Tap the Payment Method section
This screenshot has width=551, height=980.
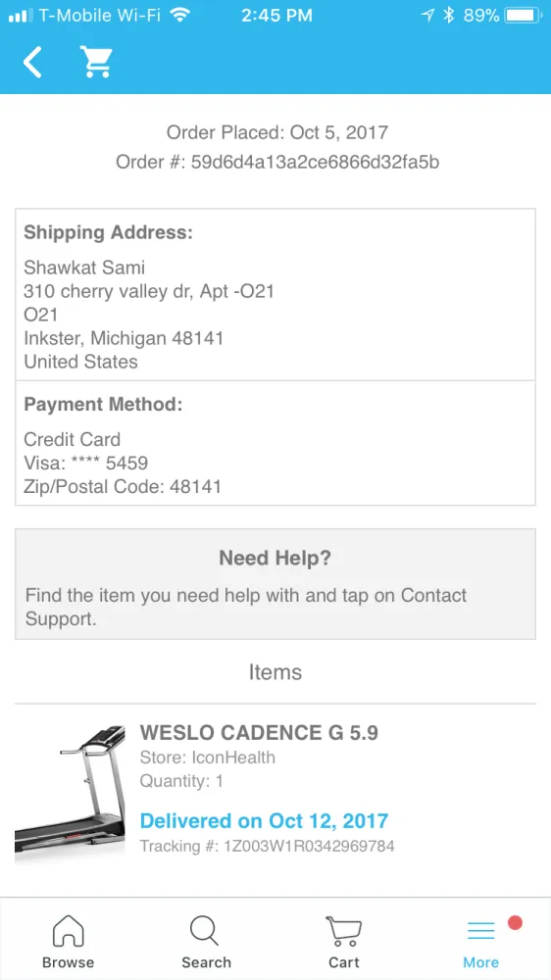(275, 443)
